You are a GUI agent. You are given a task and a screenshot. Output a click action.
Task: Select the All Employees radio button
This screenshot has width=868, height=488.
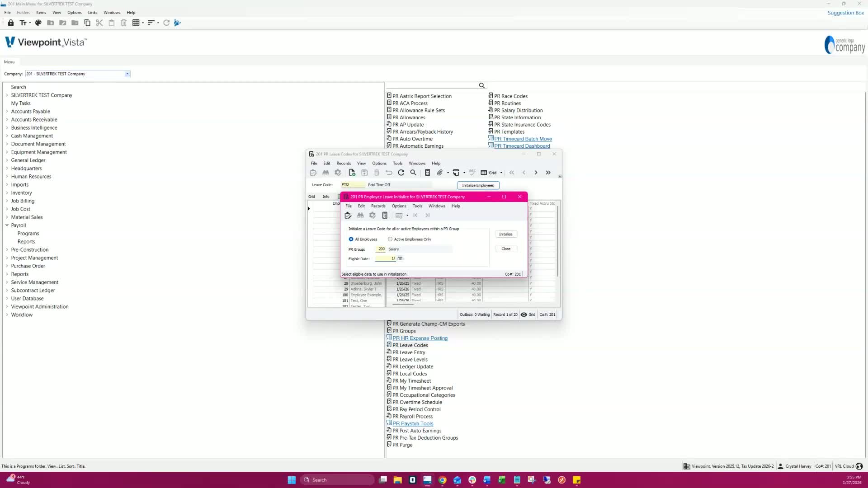point(351,239)
